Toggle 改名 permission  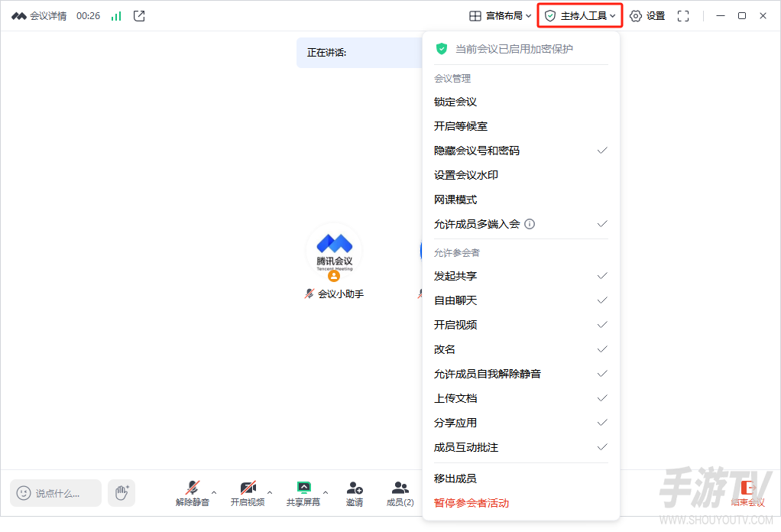click(520, 349)
